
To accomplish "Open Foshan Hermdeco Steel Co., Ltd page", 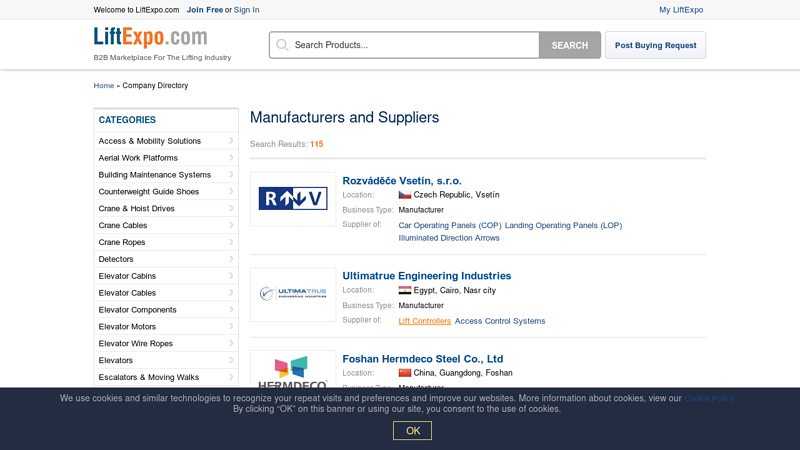I will [x=422, y=359].
